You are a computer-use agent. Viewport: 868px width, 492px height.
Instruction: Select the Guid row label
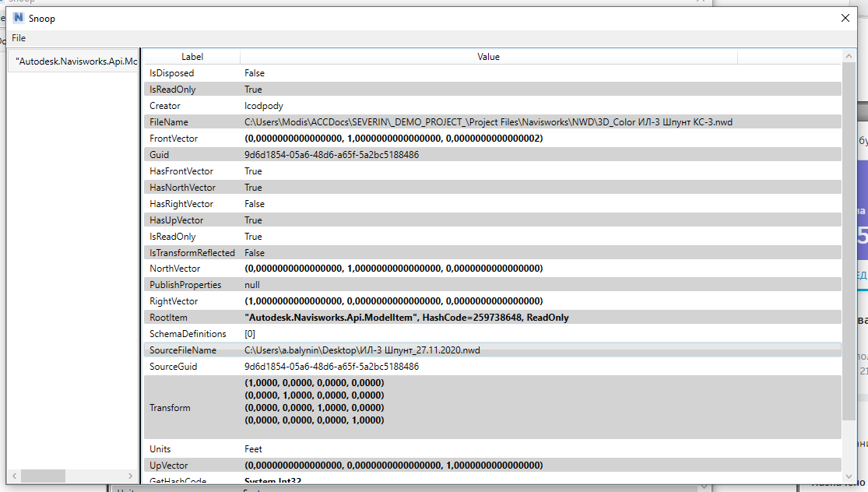point(159,155)
